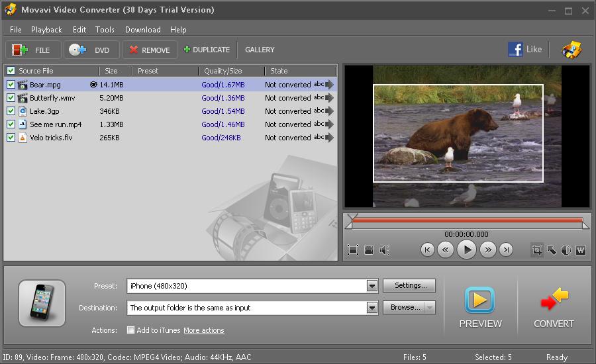Uncheck the Butterfly.wmv checkbox
Viewport: 596px width, 364px height.
(x=11, y=98)
